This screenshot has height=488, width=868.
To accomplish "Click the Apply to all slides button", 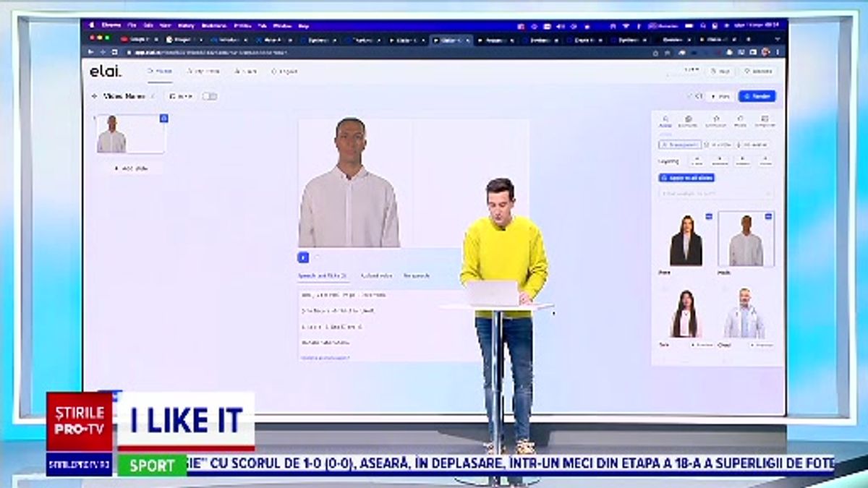I will (x=686, y=178).
